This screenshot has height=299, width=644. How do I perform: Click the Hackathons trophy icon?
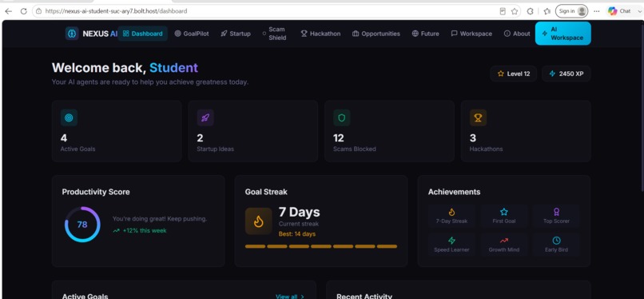[x=478, y=118]
